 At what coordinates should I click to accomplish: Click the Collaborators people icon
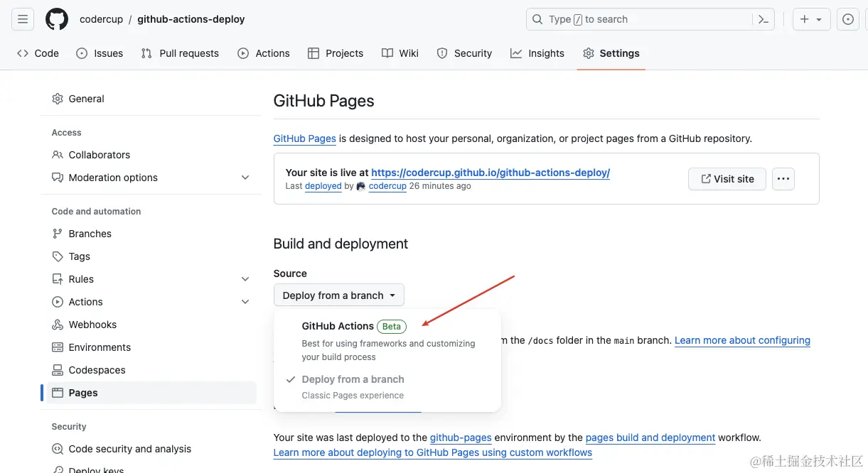(58, 155)
